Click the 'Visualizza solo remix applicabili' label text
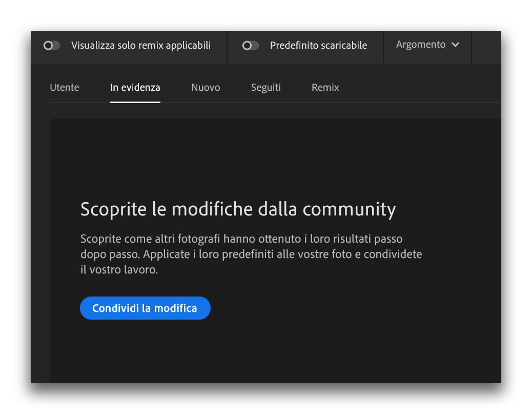The width and height of the screenshot is (532, 414). tap(141, 46)
